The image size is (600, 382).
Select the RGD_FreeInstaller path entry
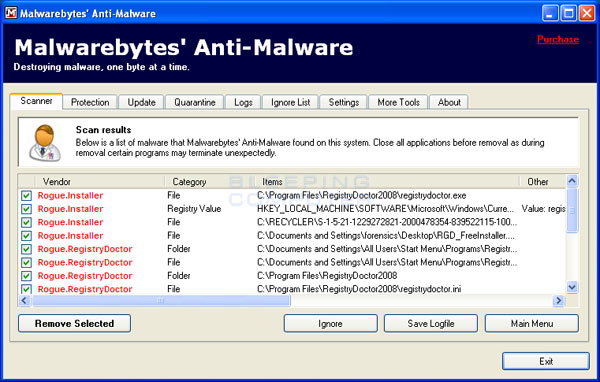pos(386,236)
